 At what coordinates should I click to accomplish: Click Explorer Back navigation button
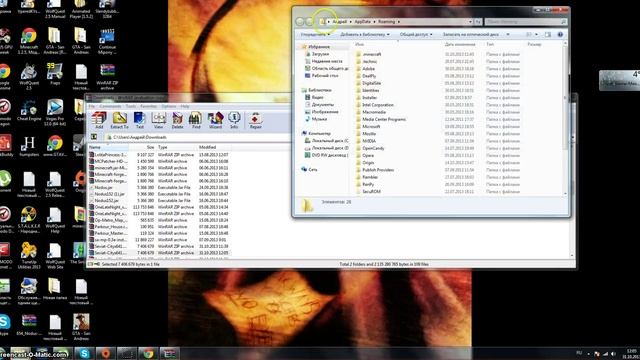coord(300,22)
